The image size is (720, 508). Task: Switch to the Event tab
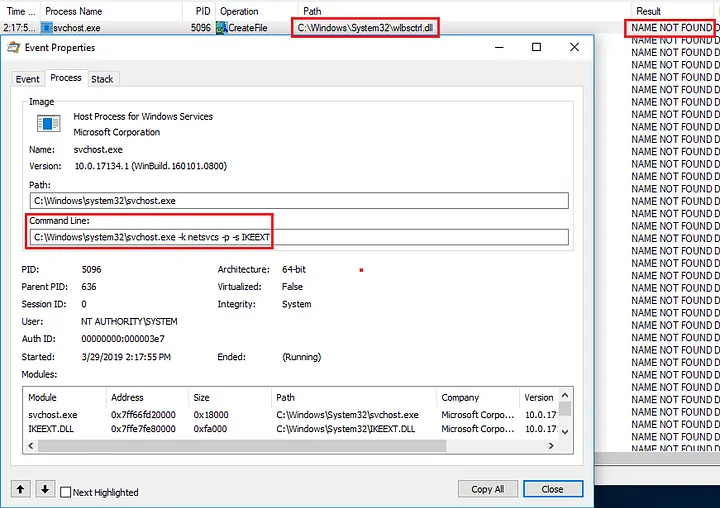pos(28,79)
